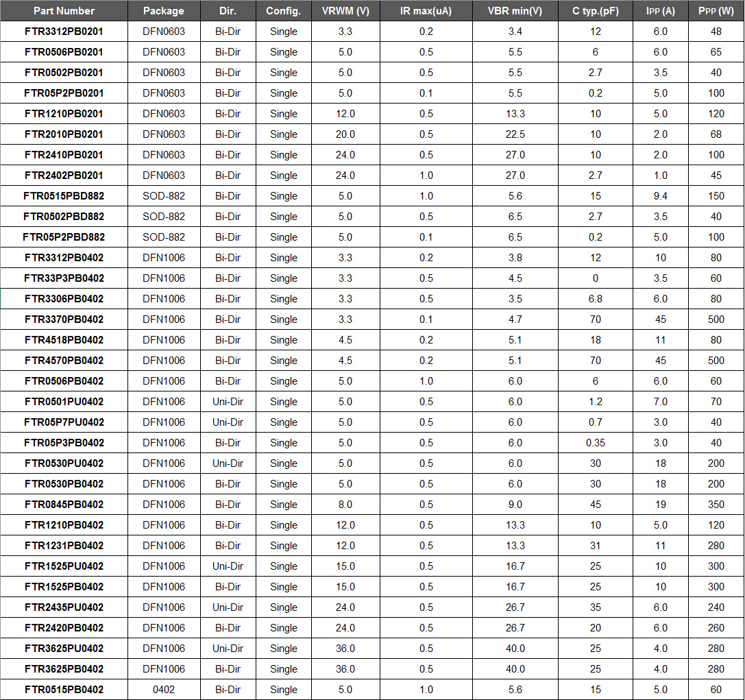Click part number FTR0501PU0402
Viewport: 745px width, 700px height.
pos(64,402)
